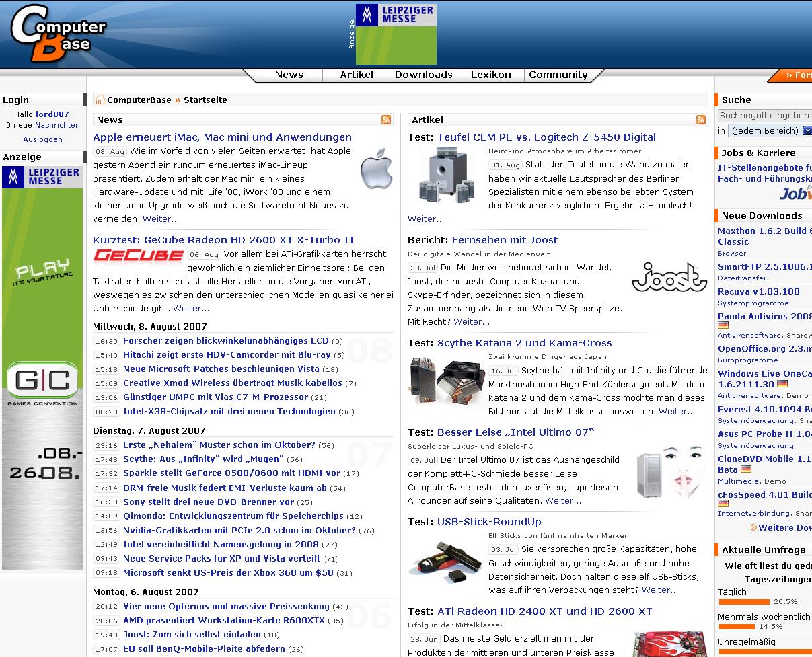Viewport: 812px width, 657px height.
Task: Click the 36 comments count on Intel-X38
Action: (346, 412)
